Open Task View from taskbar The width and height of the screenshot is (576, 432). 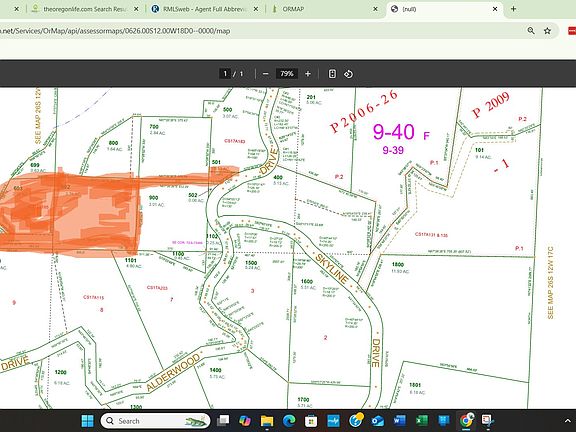pyautogui.click(x=223, y=421)
